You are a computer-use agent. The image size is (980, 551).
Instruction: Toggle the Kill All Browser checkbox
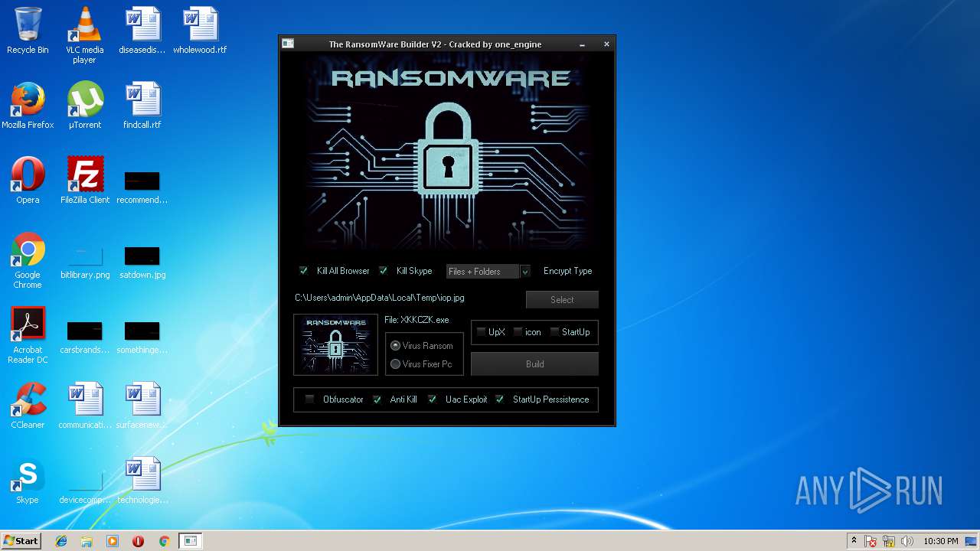(x=304, y=271)
